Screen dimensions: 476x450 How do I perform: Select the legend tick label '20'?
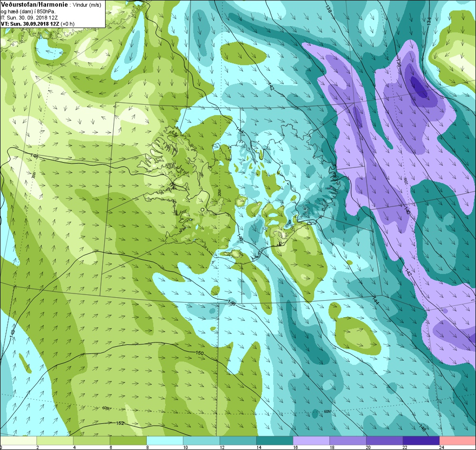368,447
